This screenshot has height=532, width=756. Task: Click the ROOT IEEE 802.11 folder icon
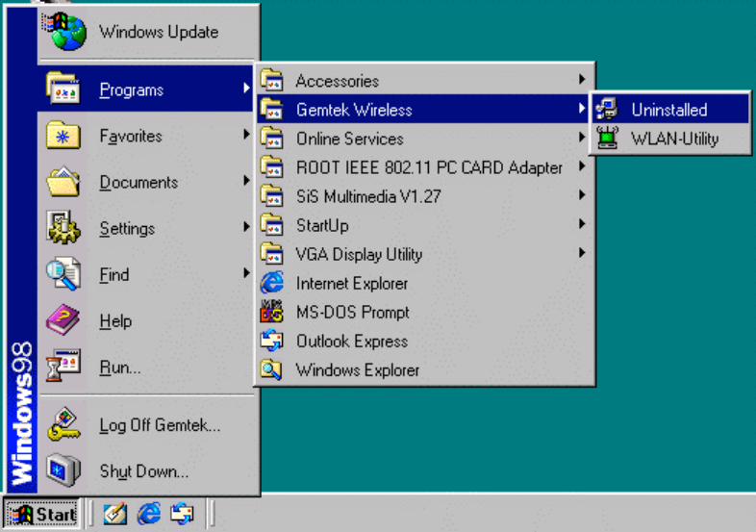(272, 166)
